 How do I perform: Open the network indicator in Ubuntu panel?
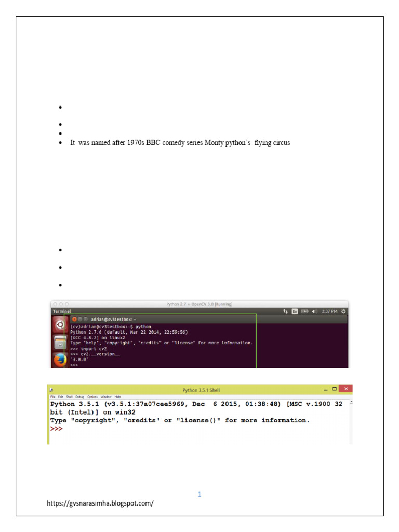point(285,311)
